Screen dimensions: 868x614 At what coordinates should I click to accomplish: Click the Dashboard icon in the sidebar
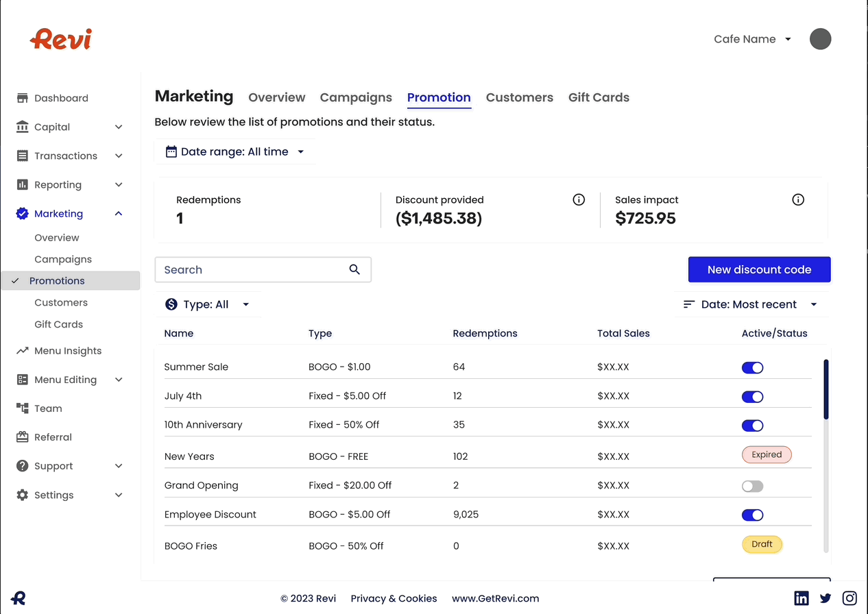click(21, 98)
